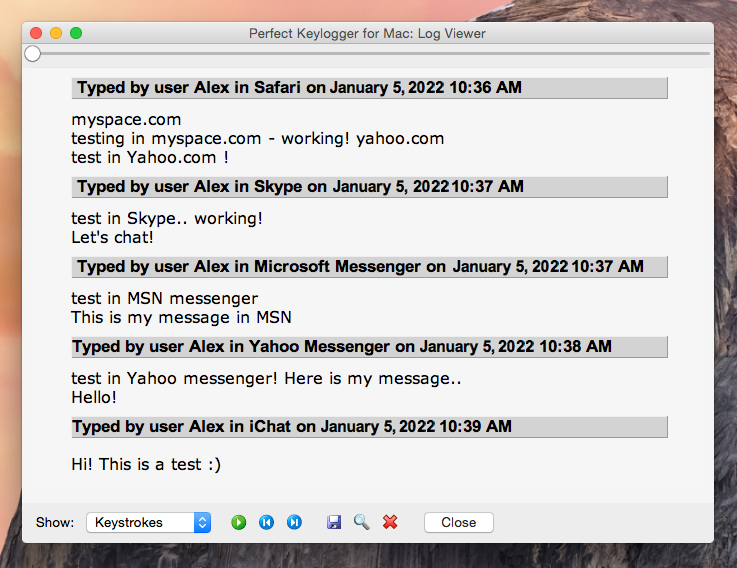Image resolution: width=737 pixels, height=568 pixels.
Task: Click the line 'Hello!'
Action: tap(94, 397)
